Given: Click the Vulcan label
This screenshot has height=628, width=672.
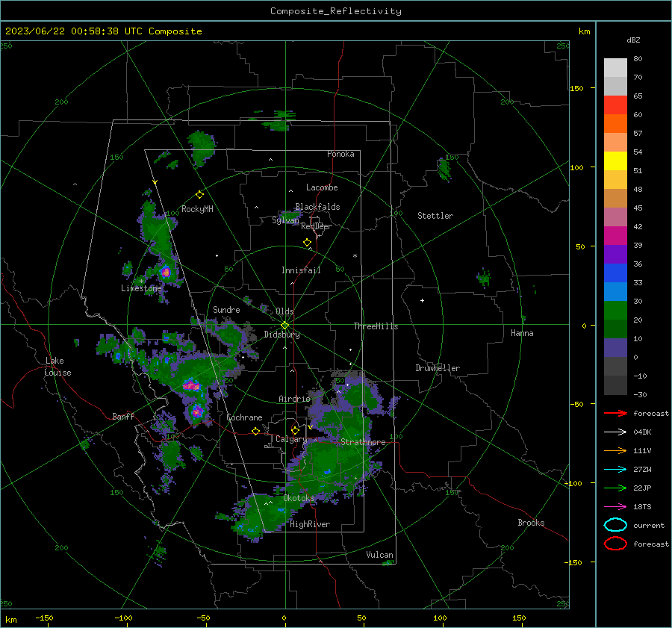Looking at the screenshot, I should click(379, 555).
